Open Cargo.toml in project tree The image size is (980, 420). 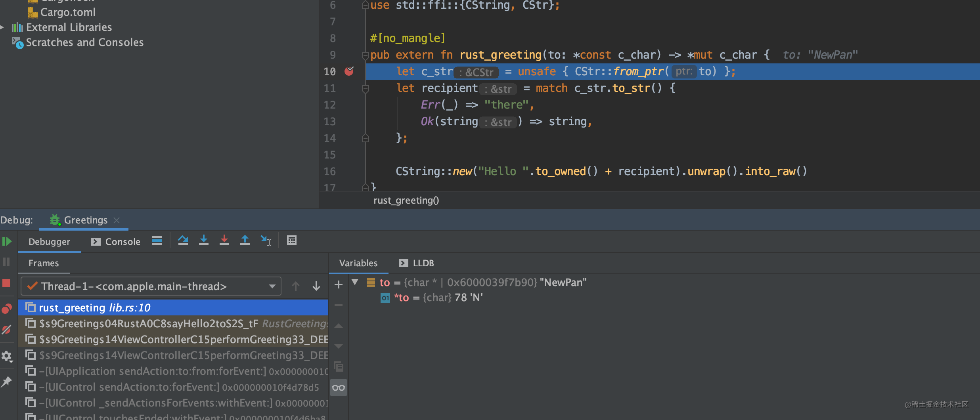61,12
